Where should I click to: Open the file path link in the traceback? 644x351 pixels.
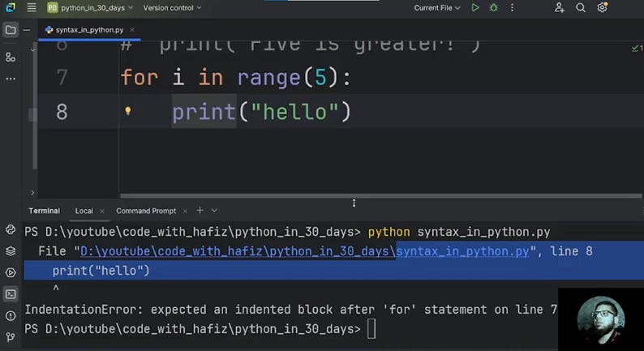pos(304,250)
